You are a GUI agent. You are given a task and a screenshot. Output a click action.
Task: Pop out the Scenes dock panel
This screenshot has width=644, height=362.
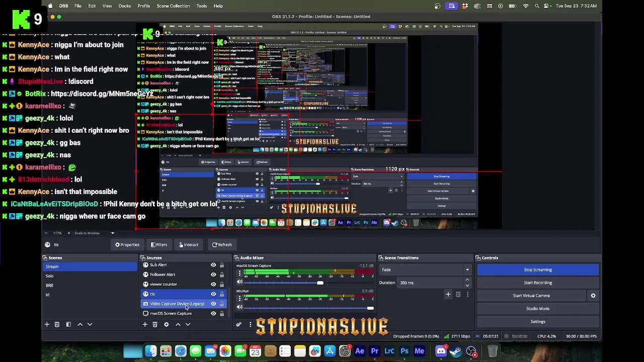(45, 258)
